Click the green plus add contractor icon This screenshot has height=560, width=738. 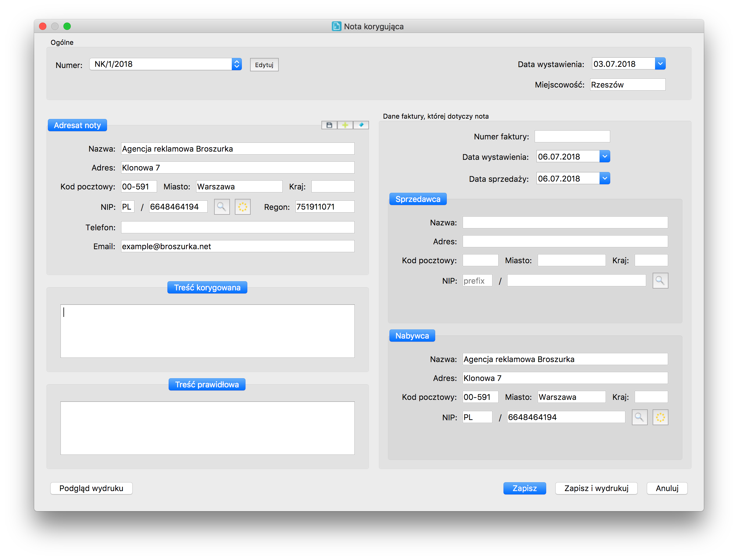pyautogui.click(x=345, y=125)
